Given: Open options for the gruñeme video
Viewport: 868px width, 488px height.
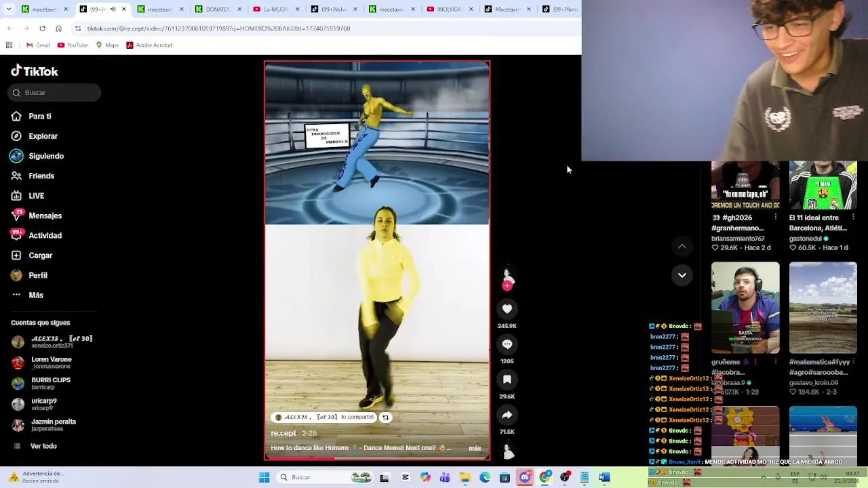Looking at the screenshot, I should click(x=776, y=362).
